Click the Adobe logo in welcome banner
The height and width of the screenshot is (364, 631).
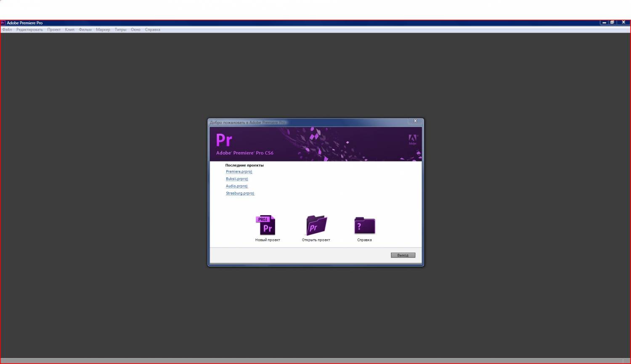click(412, 140)
